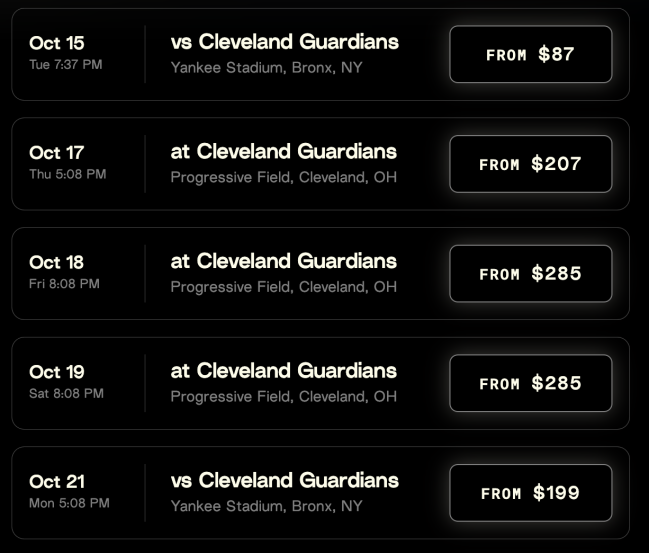This screenshot has width=649, height=553.
Task: Select the Oct 17 date label
Action: [x=57, y=153]
